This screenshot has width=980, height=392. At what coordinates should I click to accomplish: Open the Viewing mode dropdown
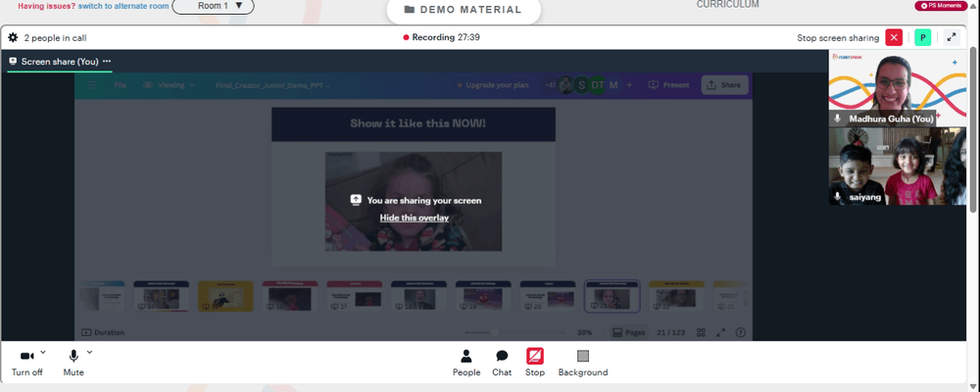[x=169, y=85]
